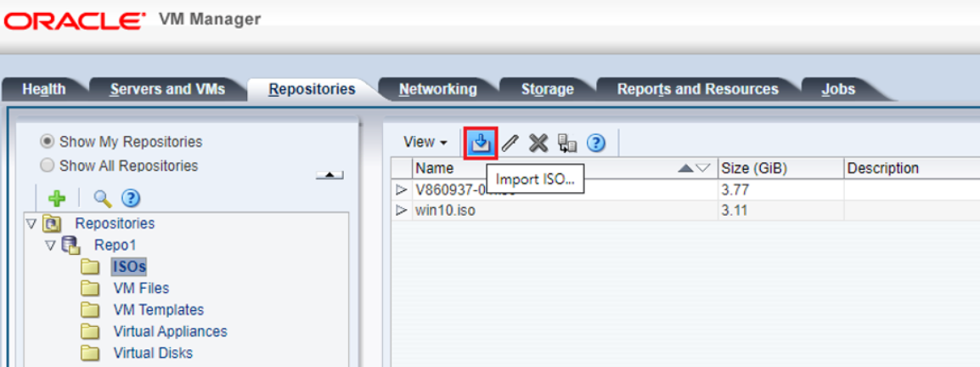Open the View dropdown menu
This screenshot has height=367, width=980.
(425, 143)
